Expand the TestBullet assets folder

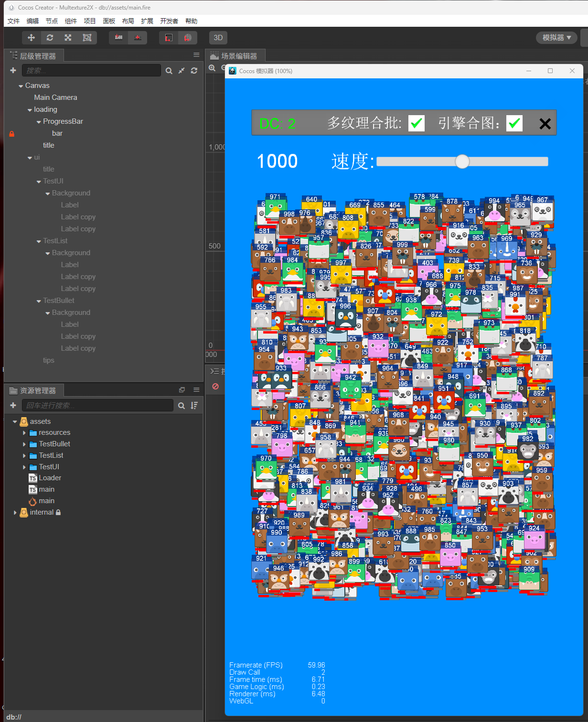pos(24,444)
